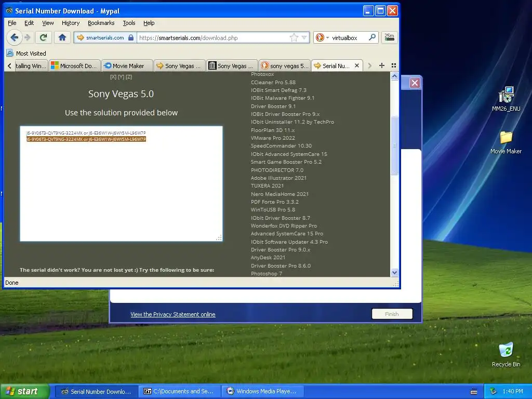
Task: Open the History menu
Action: (71, 23)
